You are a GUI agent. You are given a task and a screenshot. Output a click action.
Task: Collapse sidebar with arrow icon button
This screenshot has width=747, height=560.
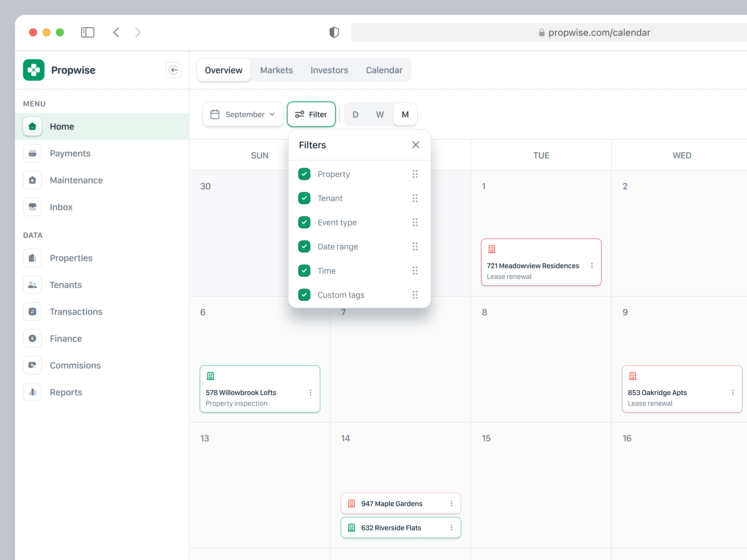click(x=173, y=70)
